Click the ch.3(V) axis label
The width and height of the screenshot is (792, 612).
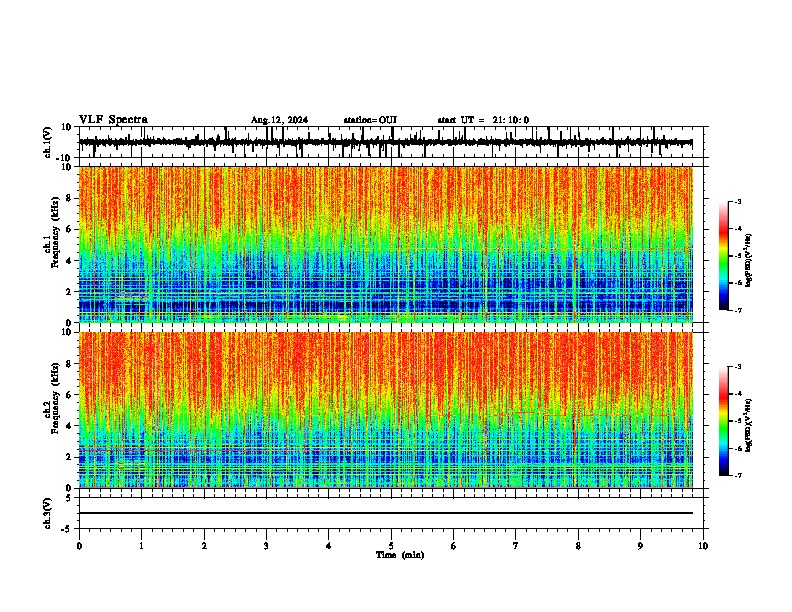point(48,513)
